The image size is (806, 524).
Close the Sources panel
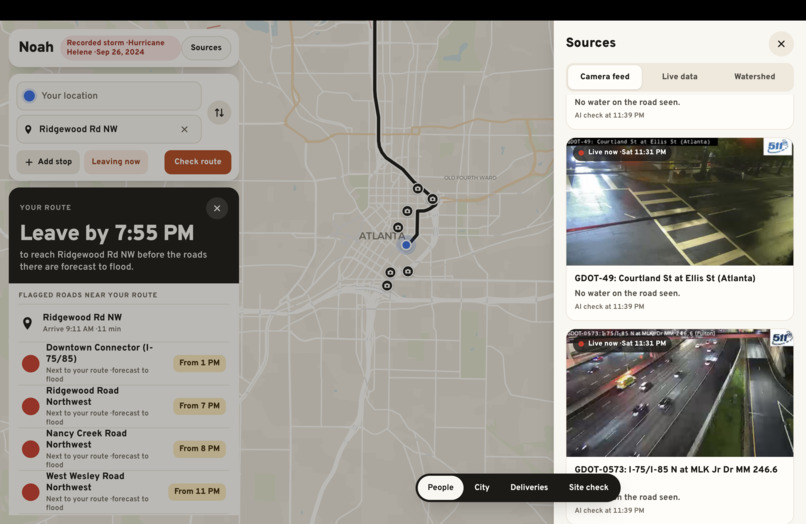pos(781,44)
